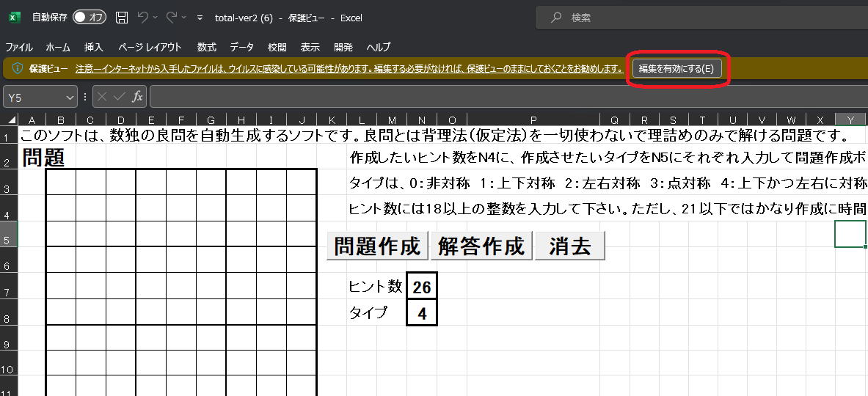Open the Undo history dropdown arrow

[x=156, y=18]
